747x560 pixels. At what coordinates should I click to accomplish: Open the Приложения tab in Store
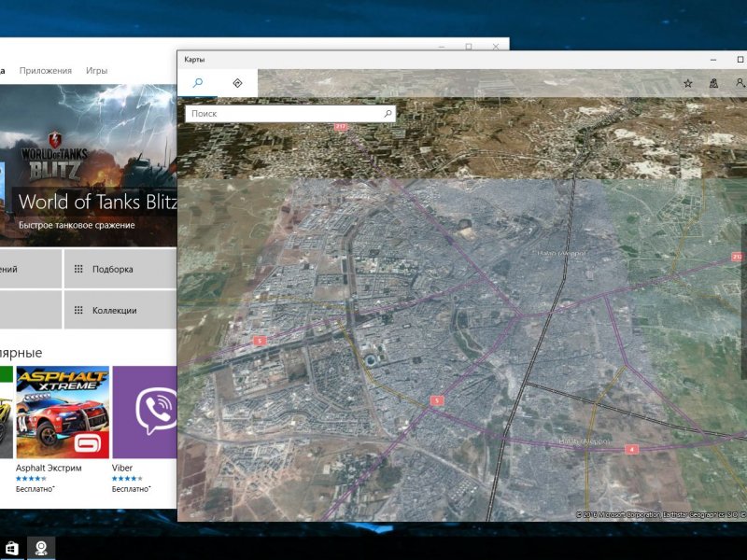point(45,71)
